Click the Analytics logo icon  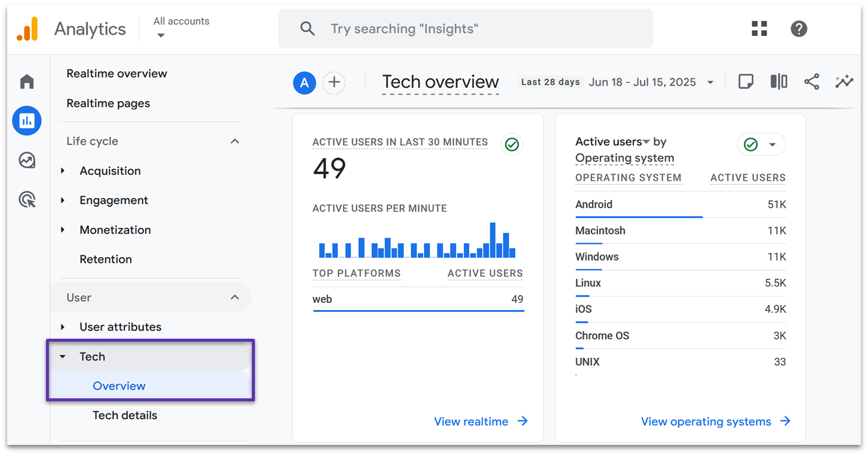tap(27, 29)
